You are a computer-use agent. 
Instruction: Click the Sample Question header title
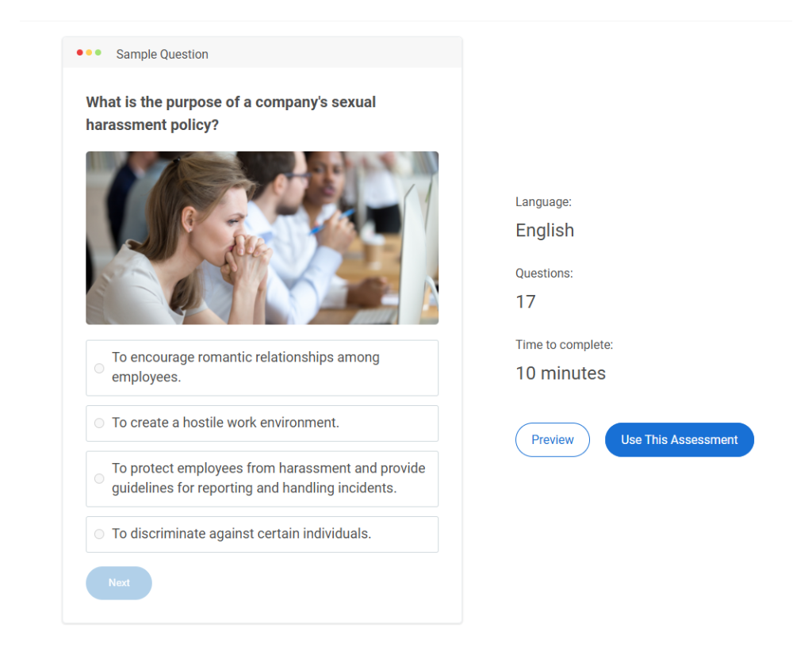point(162,55)
